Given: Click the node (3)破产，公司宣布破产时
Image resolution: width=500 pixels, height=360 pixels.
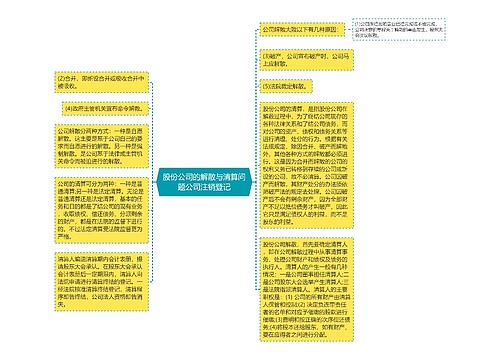Looking at the screenshot, I should tap(306, 60).
